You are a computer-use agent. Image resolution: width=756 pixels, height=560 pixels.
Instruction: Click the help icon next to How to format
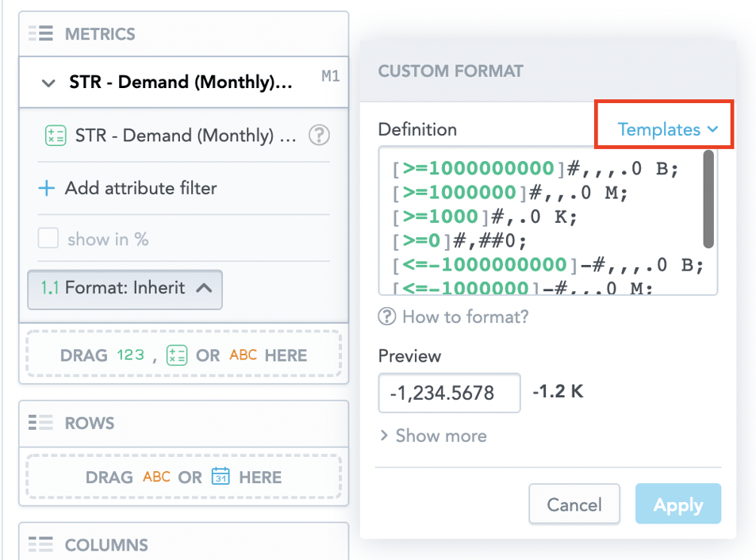click(x=386, y=316)
